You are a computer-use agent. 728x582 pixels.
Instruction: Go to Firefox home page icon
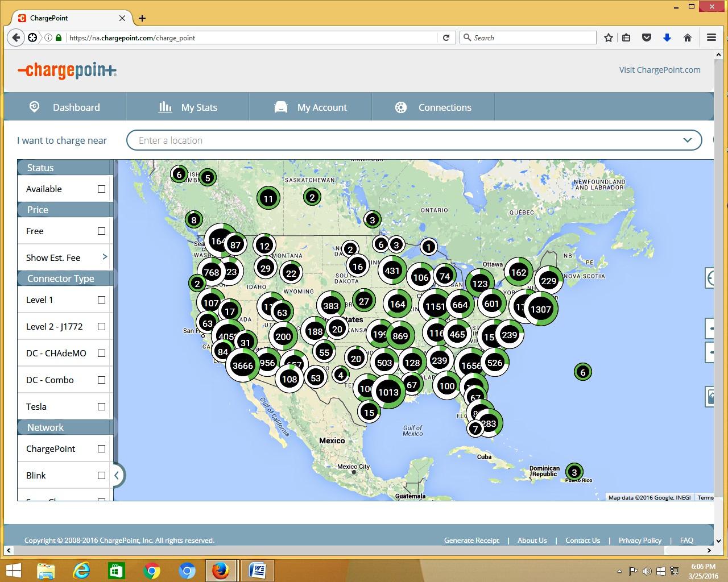688,38
